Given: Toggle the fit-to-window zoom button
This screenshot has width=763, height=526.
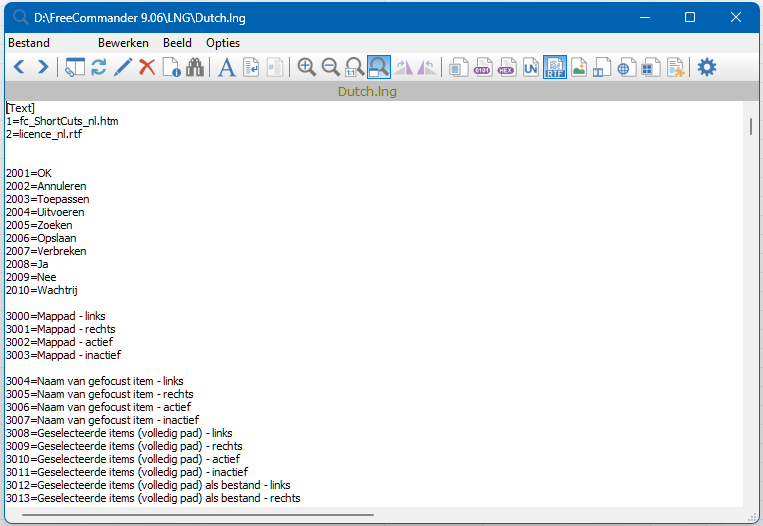Looking at the screenshot, I should (x=379, y=67).
